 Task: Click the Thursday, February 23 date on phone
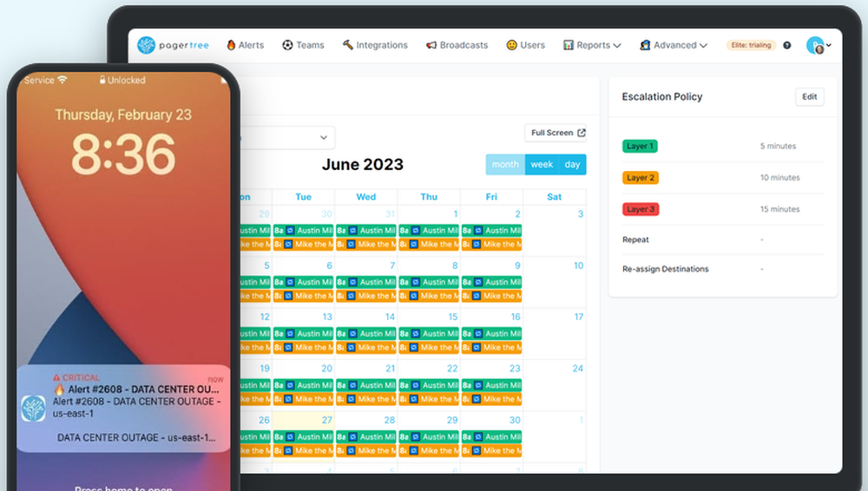(x=123, y=115)
